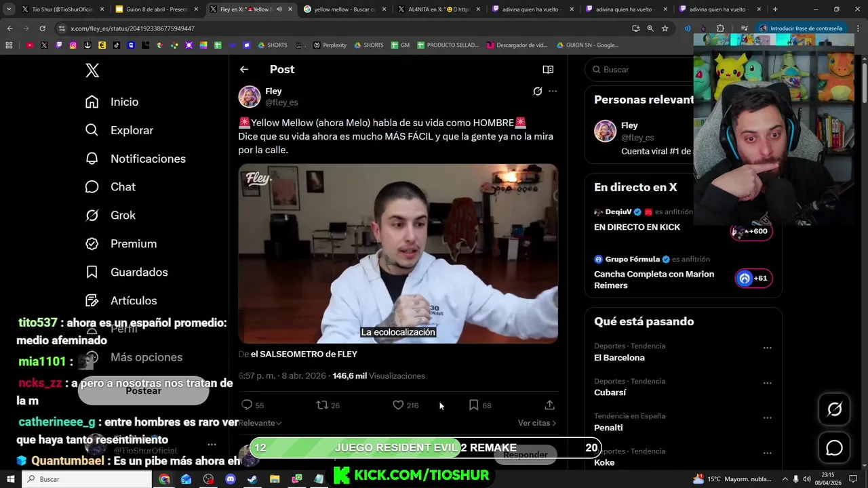This screenshot has width=868, height=488.
Task: Open more options for Penalti trend
Action: [768, 418]
